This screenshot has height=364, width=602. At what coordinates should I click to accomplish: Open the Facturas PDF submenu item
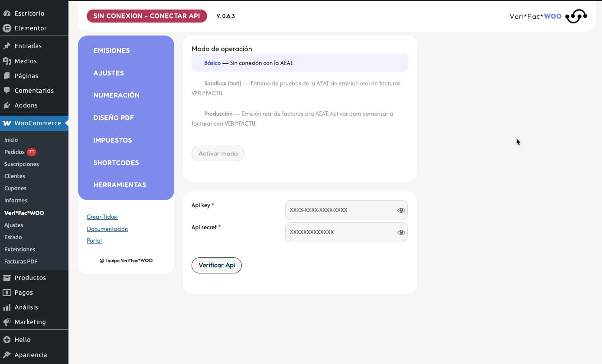(21, 262)
